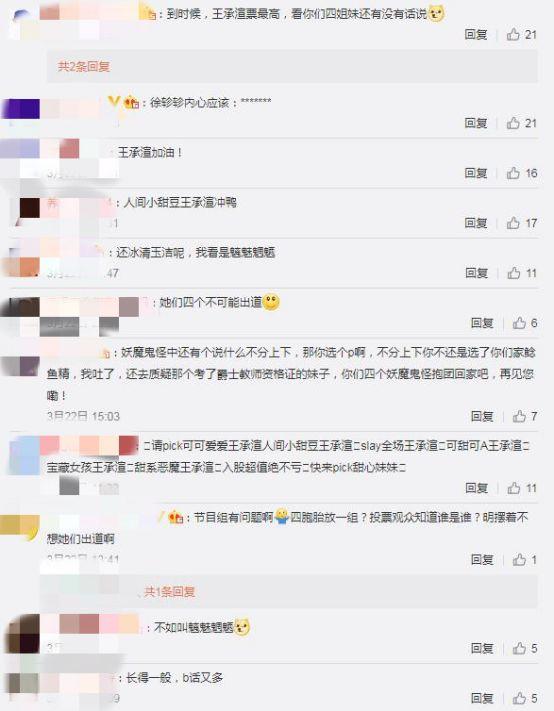The height and width of the screenshot is (711, 554).
Task: Expand 共1条回复 replies
Action: click(170, 591)
